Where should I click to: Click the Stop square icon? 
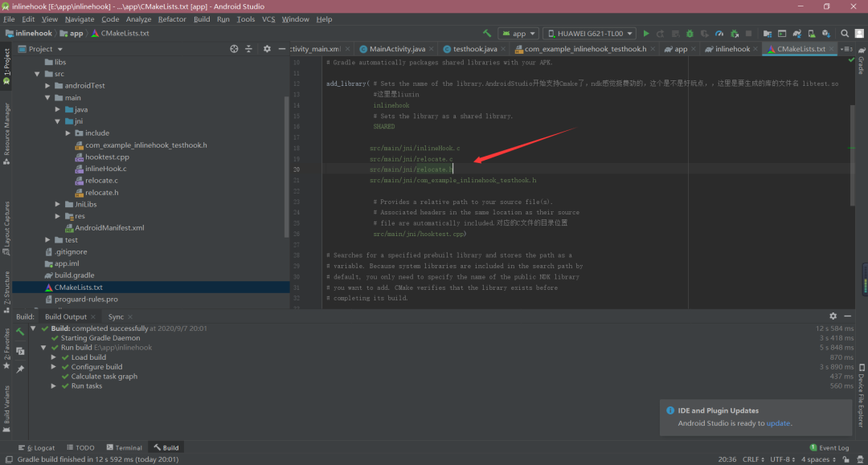point(748,34)
